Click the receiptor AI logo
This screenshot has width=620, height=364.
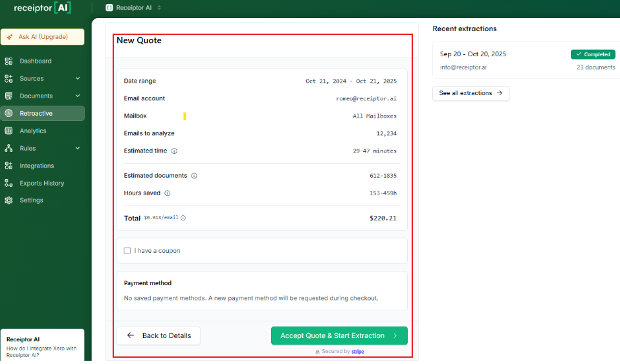tap(42, 8)
